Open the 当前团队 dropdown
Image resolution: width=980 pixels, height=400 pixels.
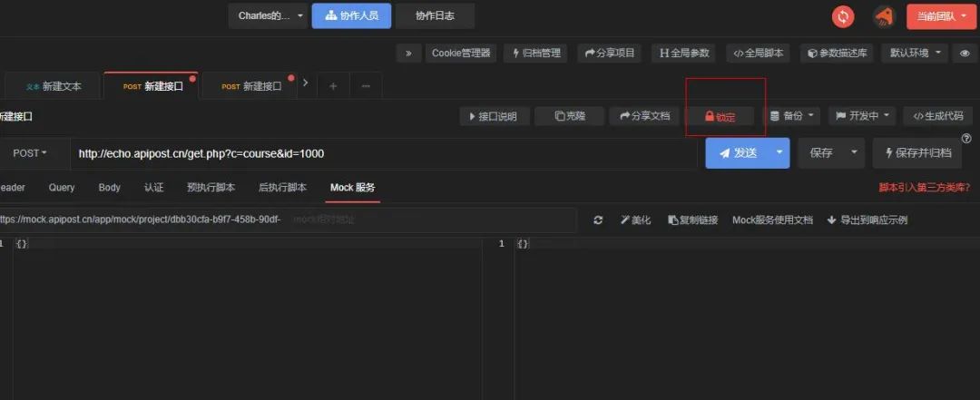coord(942,16)
